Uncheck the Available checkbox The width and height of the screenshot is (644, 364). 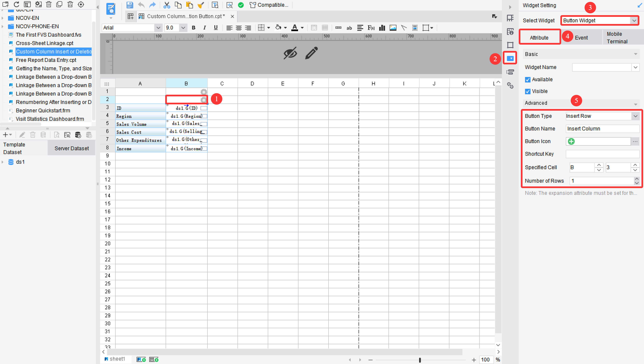tap(528, 79)
